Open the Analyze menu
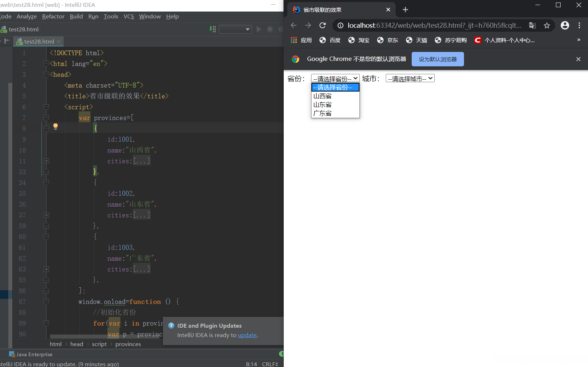The height and width of the screenshot is (367, 588). [x=27, y=16]
